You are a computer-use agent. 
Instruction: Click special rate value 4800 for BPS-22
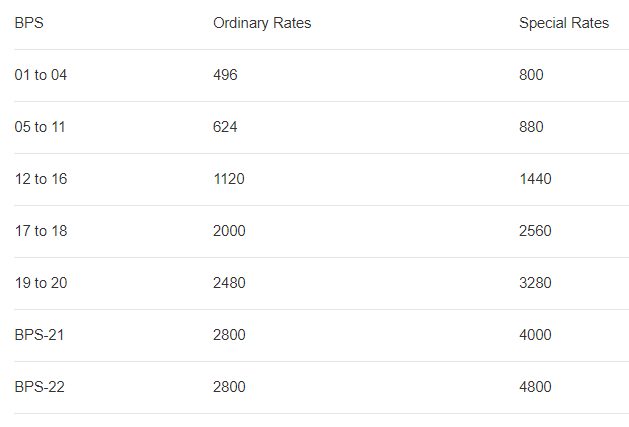click(x=535, y=387)
